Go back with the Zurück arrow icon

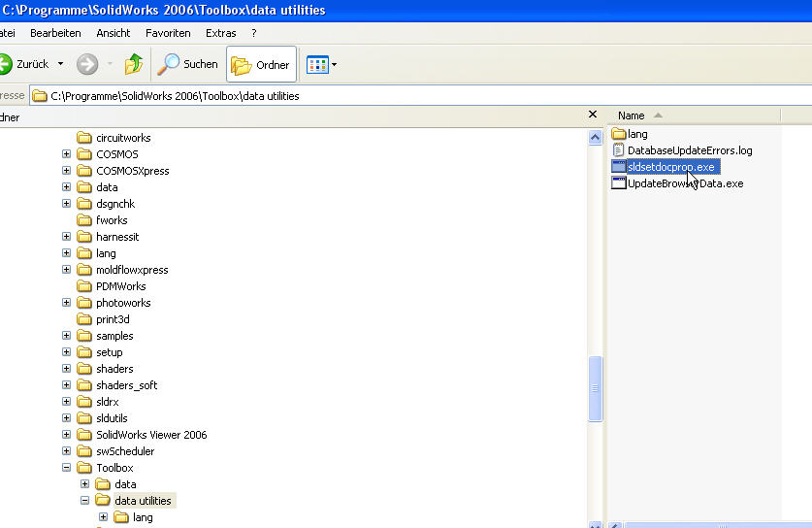coord(5,64)
